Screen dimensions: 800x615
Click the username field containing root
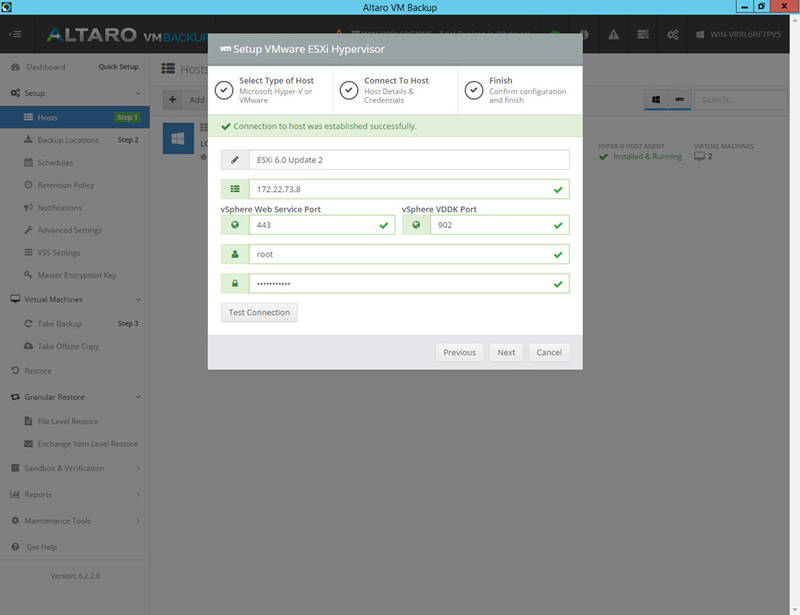coord(409,254)
